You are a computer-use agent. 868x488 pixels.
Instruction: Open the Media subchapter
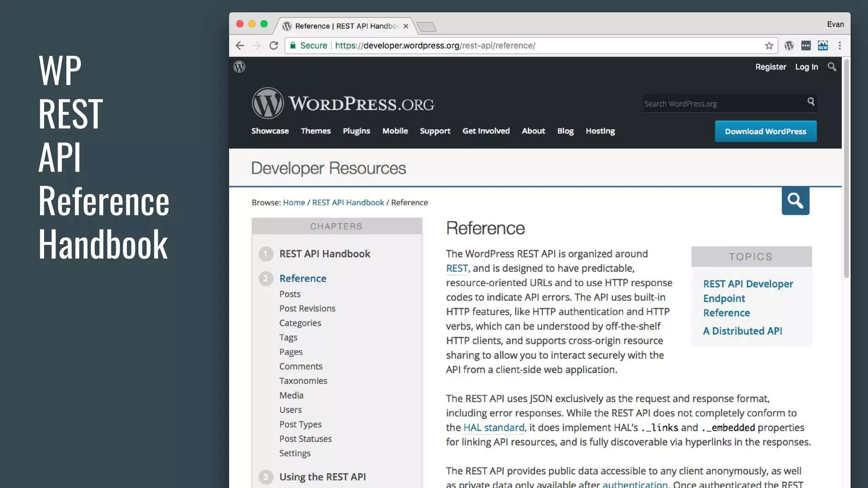point(291,395)
